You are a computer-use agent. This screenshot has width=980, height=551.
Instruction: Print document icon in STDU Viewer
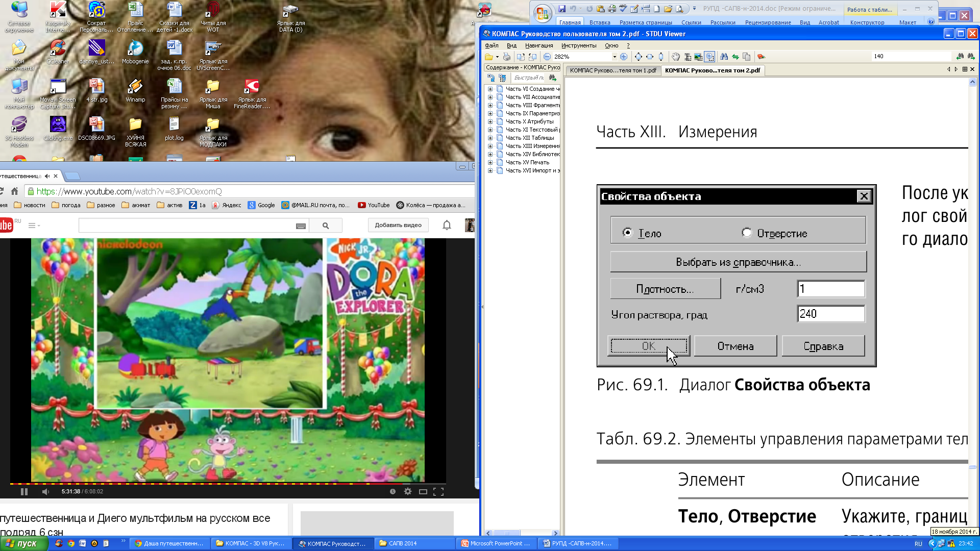click(506, 57)
